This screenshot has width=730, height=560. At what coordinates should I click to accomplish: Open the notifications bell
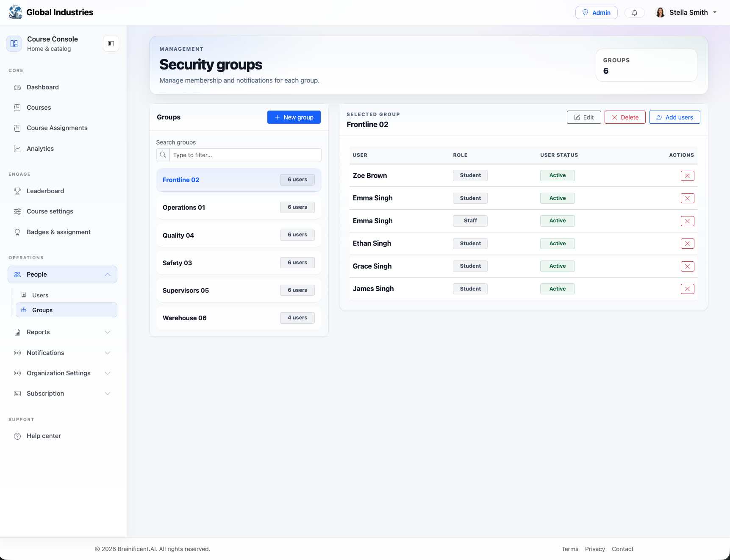[x=634, y=13]
